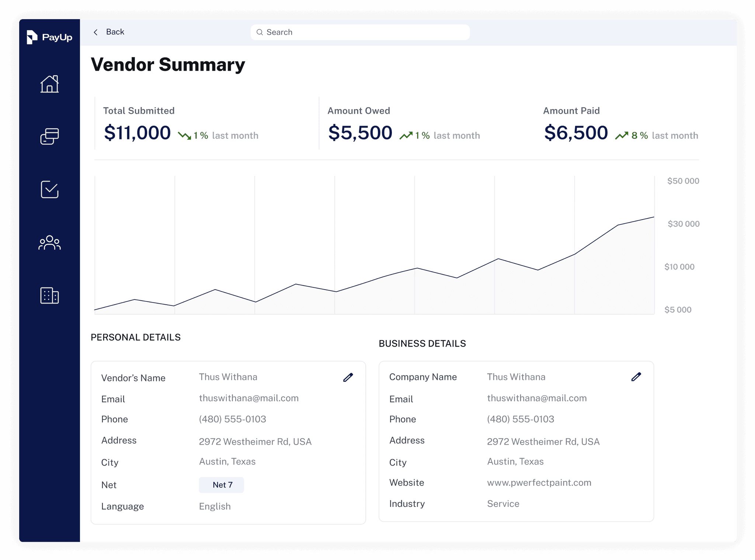The image size is (755, 560).
Task: Open the Home icon in the sidebar
Action: point(49,84)
